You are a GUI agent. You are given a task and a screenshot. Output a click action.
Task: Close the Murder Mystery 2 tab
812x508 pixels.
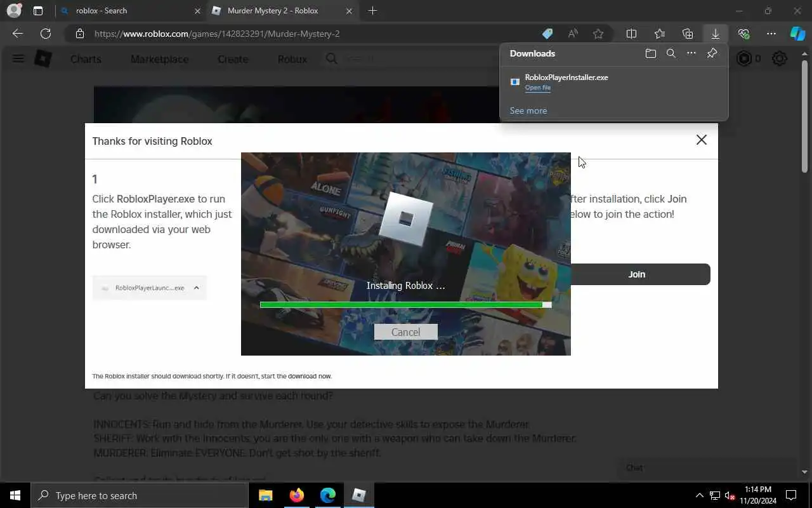349,11
